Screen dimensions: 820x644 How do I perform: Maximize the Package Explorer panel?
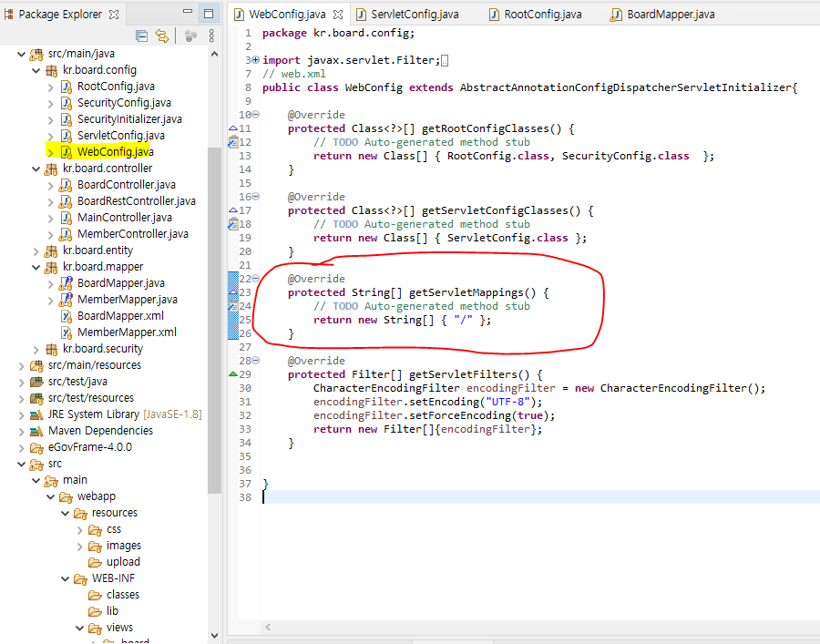coord(208,14)
